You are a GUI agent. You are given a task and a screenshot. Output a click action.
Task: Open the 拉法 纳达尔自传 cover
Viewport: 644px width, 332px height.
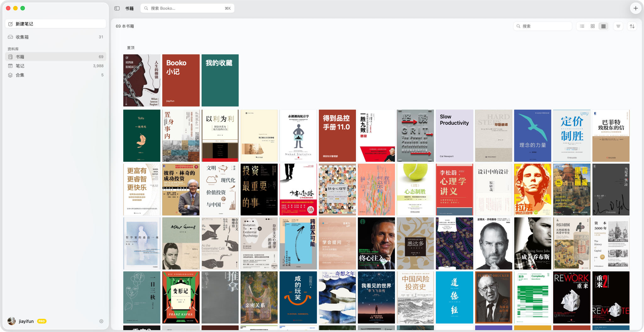[x=533, y=190]
